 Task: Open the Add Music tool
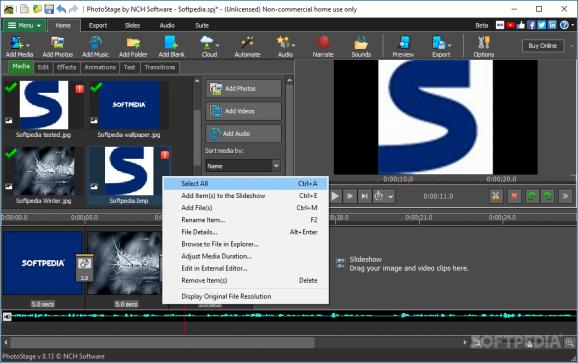[x=95, y=46]
